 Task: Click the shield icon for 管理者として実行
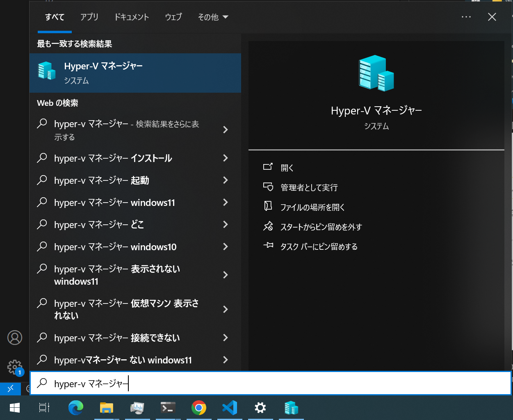click(x=268, y=187)
